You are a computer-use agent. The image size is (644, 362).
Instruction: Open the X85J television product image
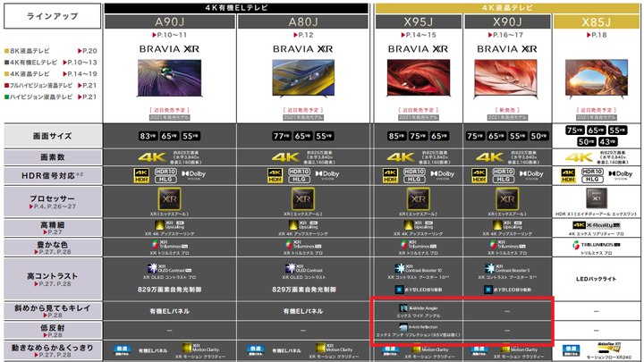pyautogui.click(x=597, y=79)
